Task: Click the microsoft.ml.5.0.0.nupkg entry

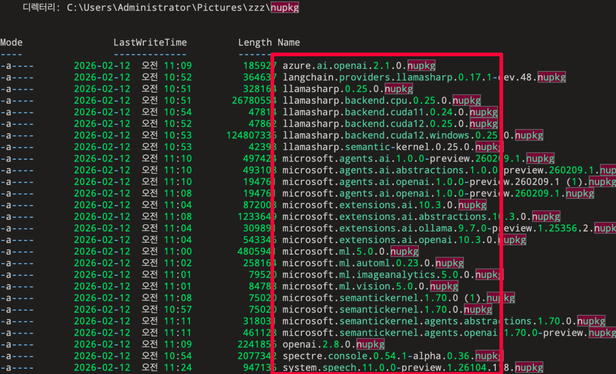Action: coord(350,251)
